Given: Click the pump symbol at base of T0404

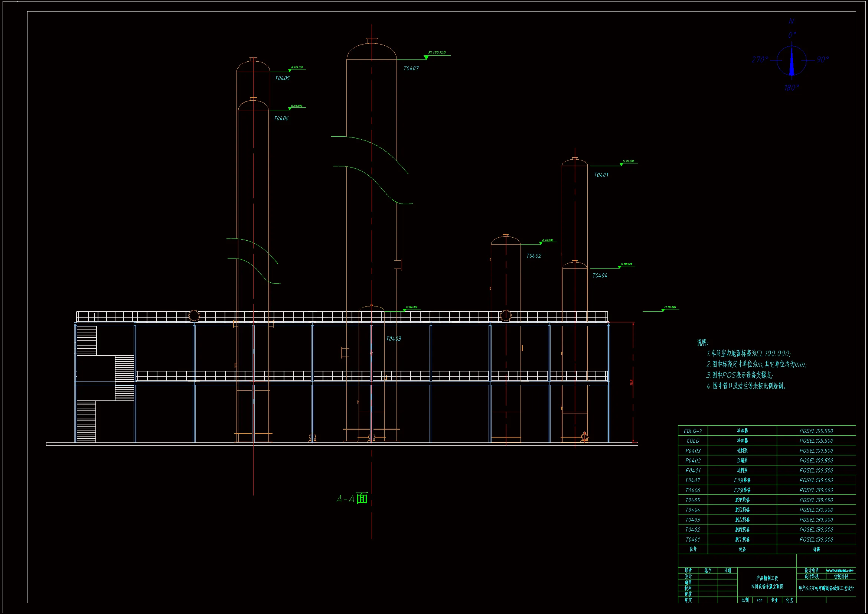Looking at the screenshot, I should (584, 437).
